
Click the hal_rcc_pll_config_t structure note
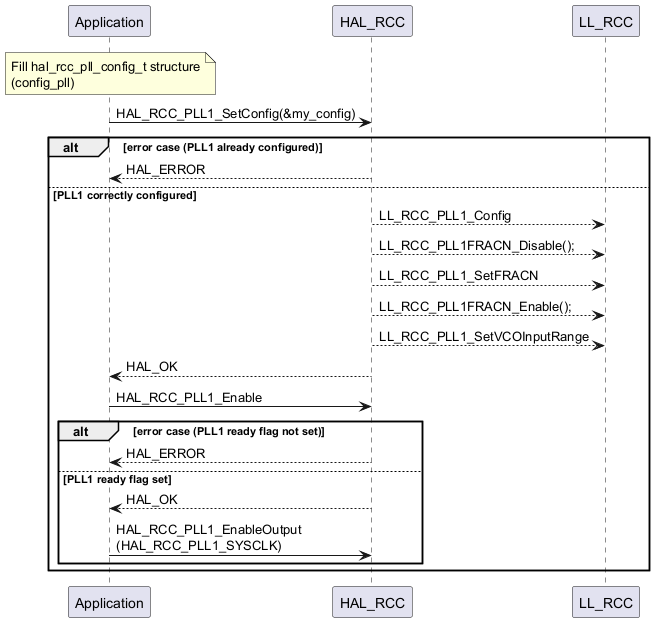click(x=110, y=74)
